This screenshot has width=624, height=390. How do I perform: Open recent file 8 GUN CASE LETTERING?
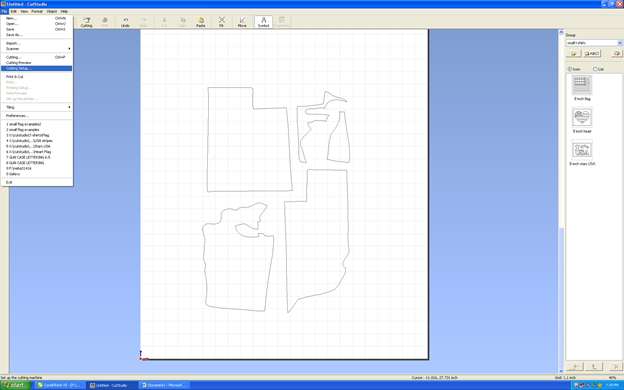(37, 163)
